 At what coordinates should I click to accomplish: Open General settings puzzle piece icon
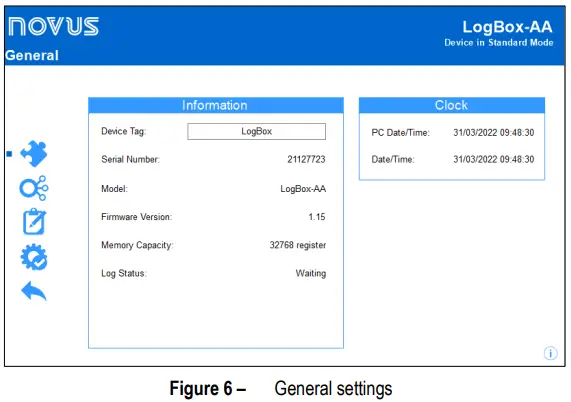click(x=34, y=154)
